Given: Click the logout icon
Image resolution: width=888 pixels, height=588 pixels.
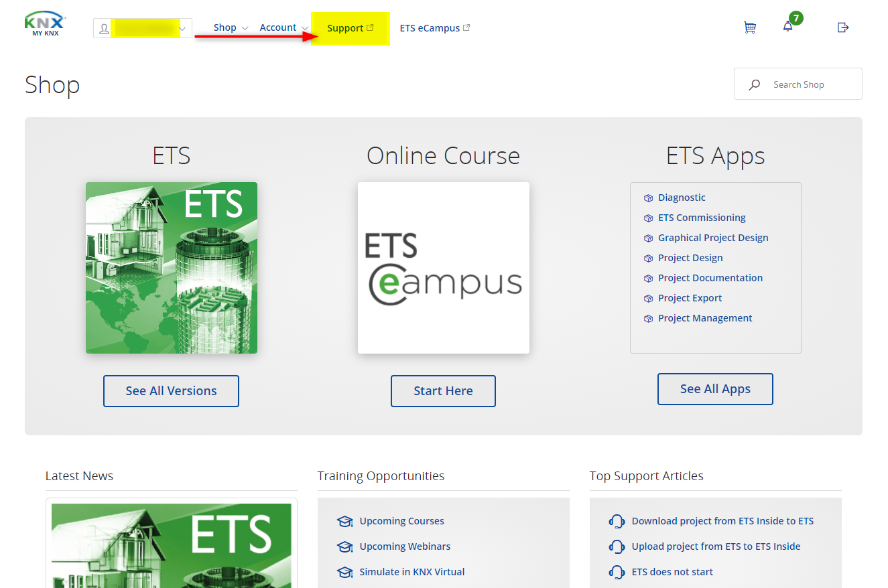Looking at the screenshot, I should click(843, 27).
